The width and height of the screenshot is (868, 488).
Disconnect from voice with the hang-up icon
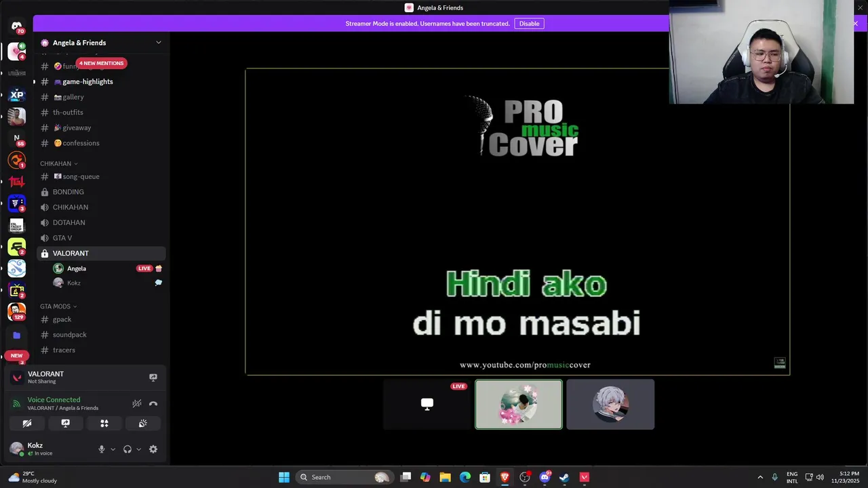[153, 403]
